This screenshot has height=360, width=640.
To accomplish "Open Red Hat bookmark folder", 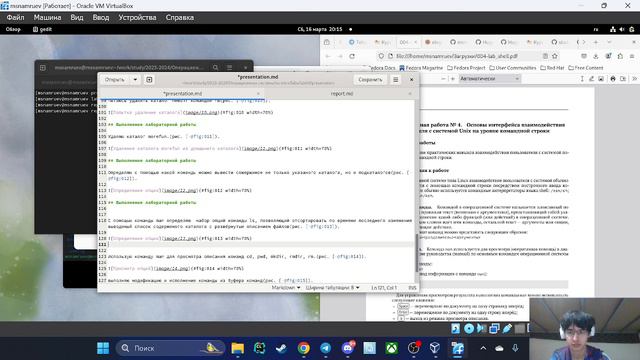I will (552, 68).
